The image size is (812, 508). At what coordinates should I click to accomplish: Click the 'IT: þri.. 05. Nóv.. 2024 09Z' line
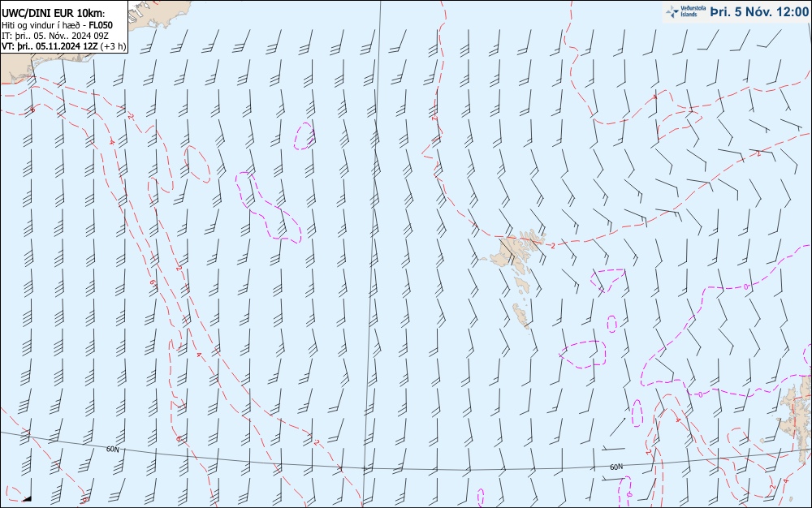[x=55, y=36]
